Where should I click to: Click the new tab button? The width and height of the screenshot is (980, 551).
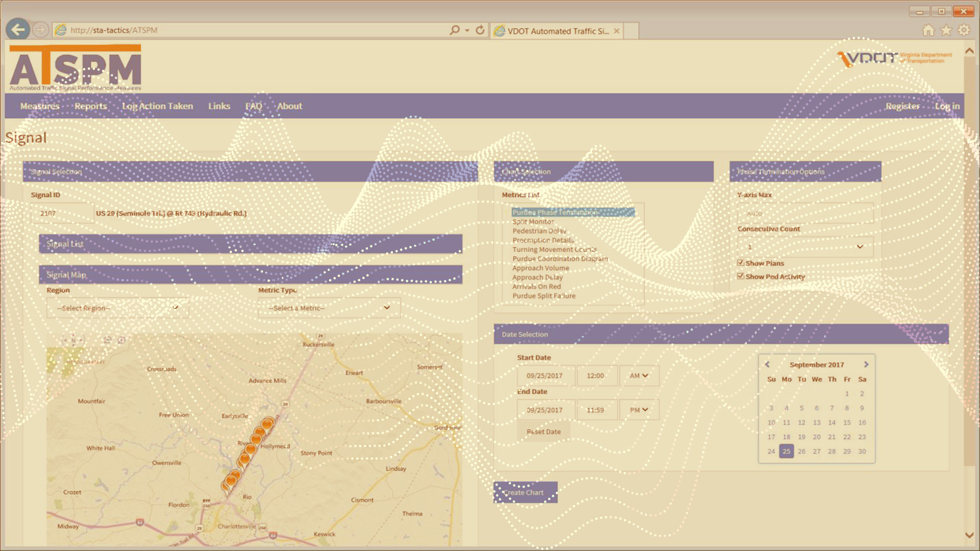(631, 31)
